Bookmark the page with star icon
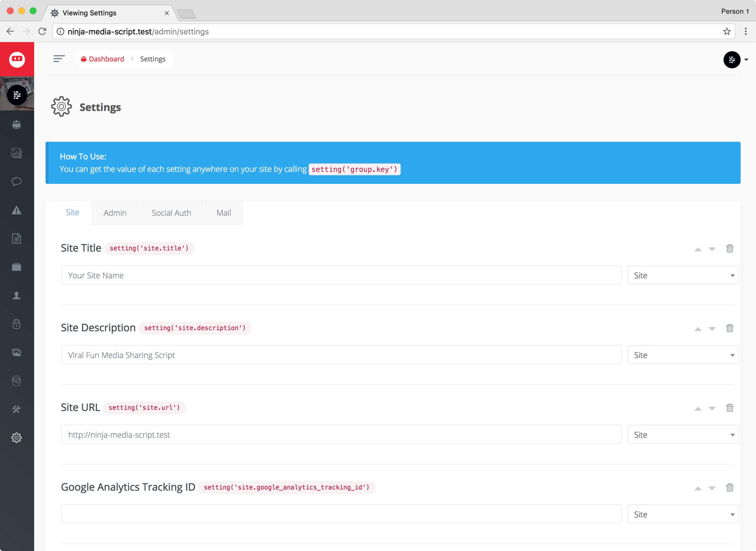 [727, 32]
